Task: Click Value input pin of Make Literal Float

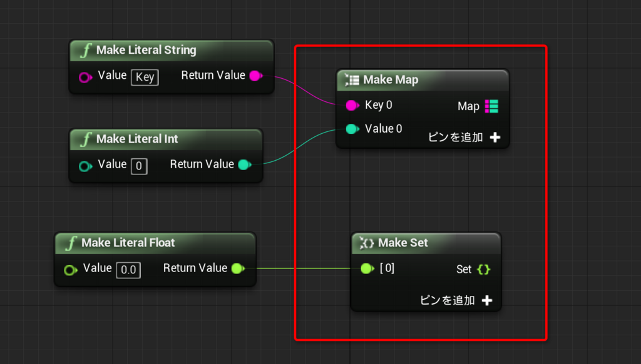Action: [x=70, y=270]
